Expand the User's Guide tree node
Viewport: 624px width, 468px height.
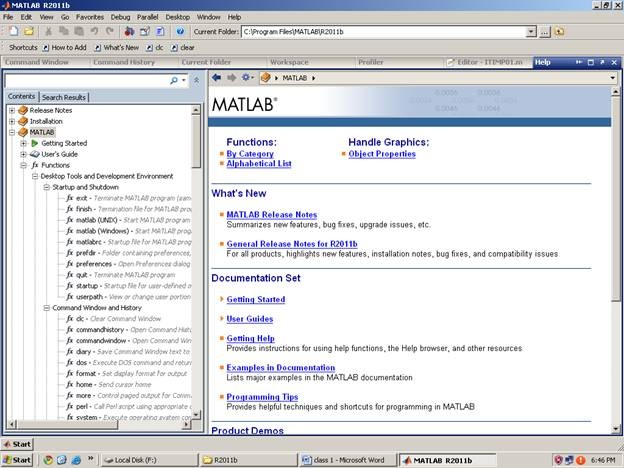[x=23, y=154]
